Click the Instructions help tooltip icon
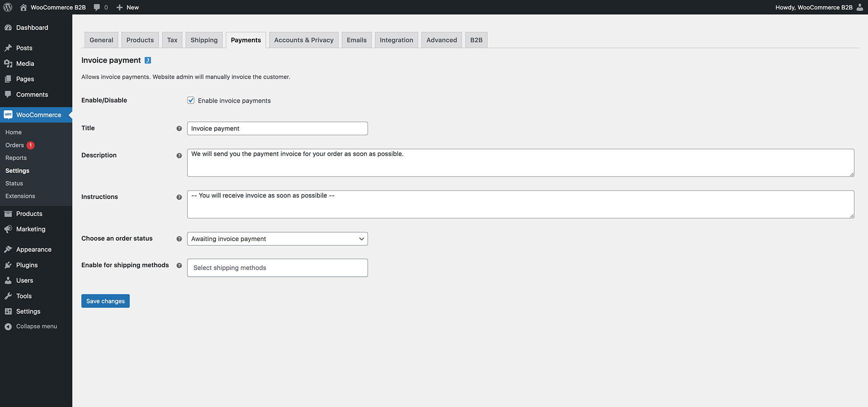This screenshot has width=868, height=407. [x=179, y=197]
